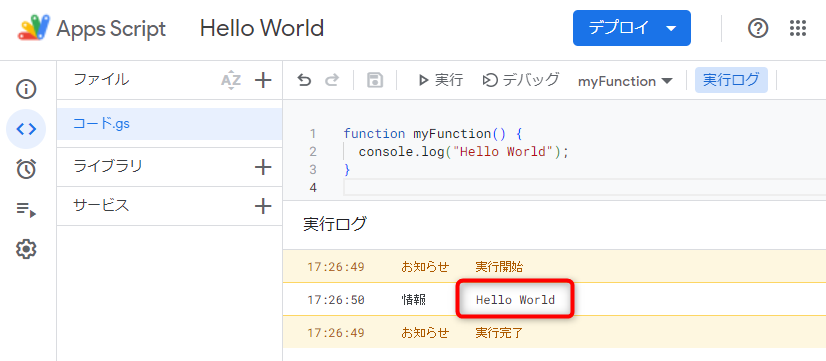826x361 pixels.
Task: Click the closing brace on line 3
Action: pyautogui.click(x=347, y=170)
